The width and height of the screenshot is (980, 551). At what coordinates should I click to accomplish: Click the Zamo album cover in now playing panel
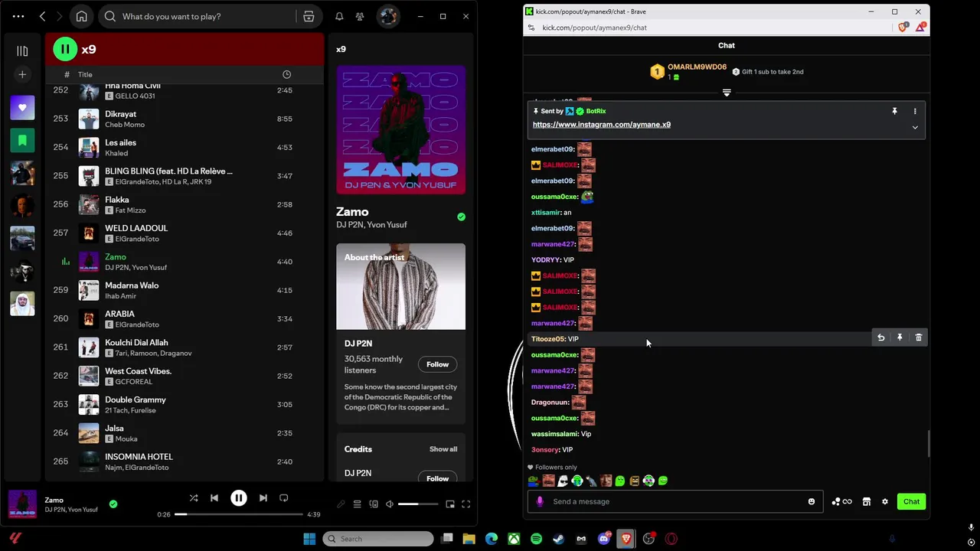click(400, 129)
